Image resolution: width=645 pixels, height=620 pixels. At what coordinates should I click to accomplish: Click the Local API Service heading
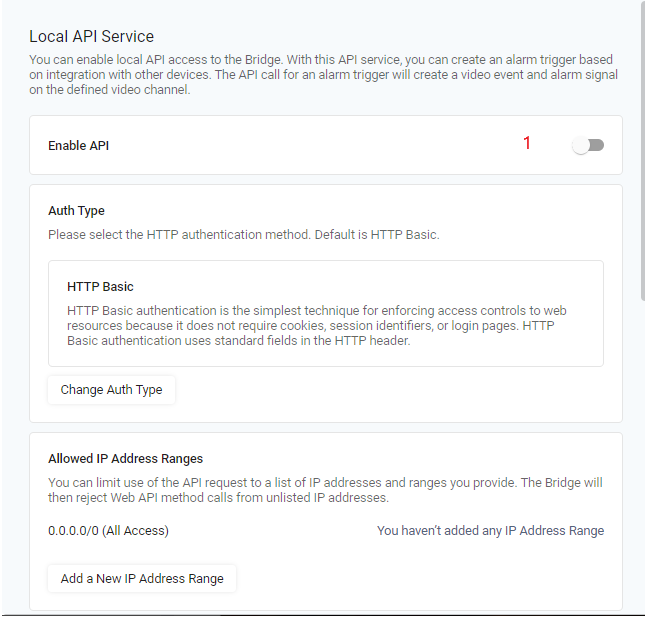[x=91, y=37]
